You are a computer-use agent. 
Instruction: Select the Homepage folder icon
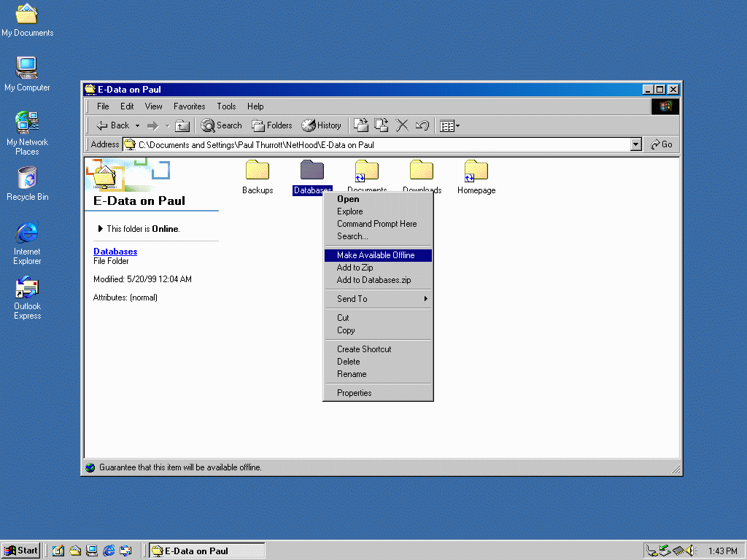pyautogui.click(x=476, y=171)
